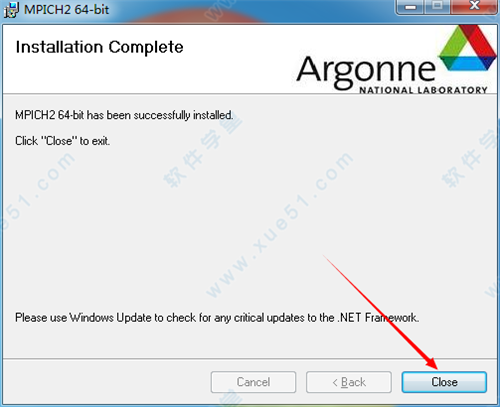Screen dimensions: 500x407
Task: Click the MPICH2 installer icon in title bar
Action: point(11,9)
